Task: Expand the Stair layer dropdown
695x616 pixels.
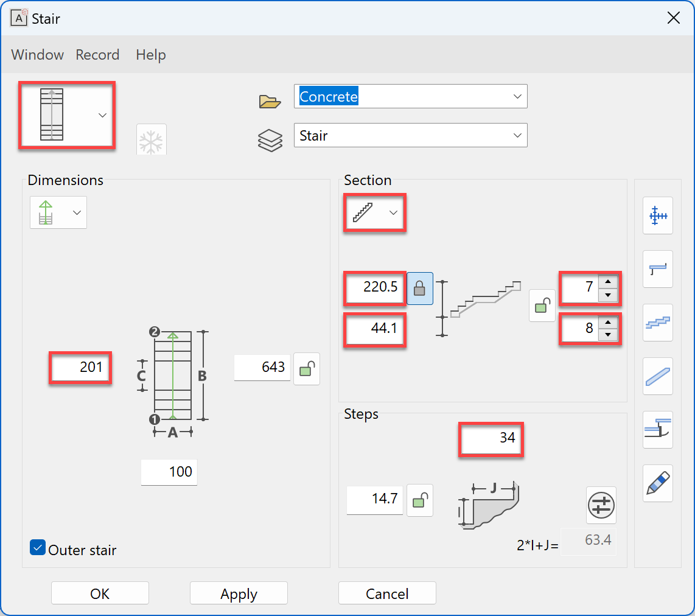Action: 517,135
